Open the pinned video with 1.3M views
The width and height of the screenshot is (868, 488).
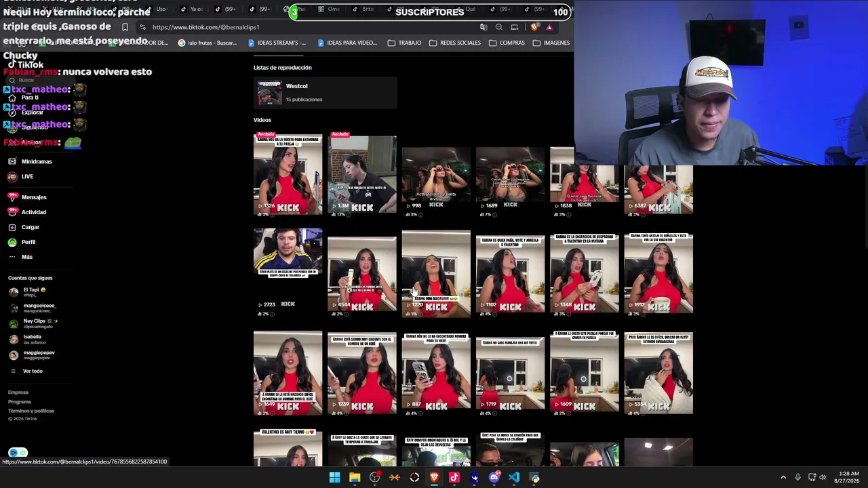click(x=362, y=175)
